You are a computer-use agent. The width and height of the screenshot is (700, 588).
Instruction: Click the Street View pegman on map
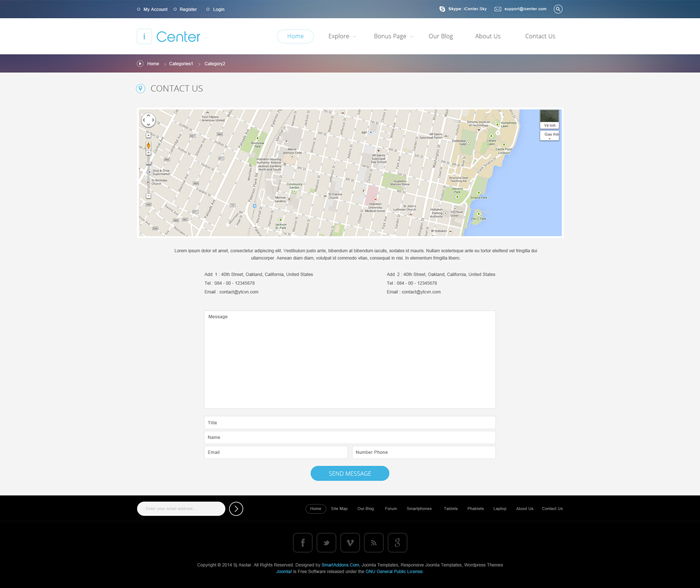pos(149,147)
